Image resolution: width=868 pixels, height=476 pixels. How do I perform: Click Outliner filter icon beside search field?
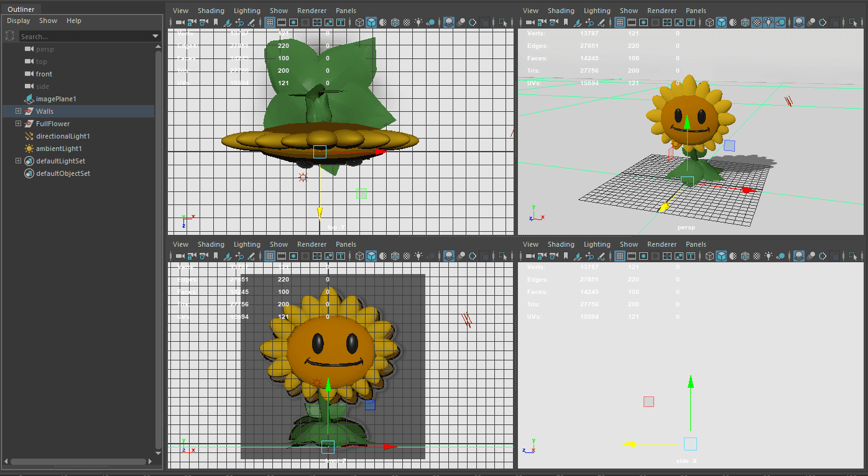[10, 36]
